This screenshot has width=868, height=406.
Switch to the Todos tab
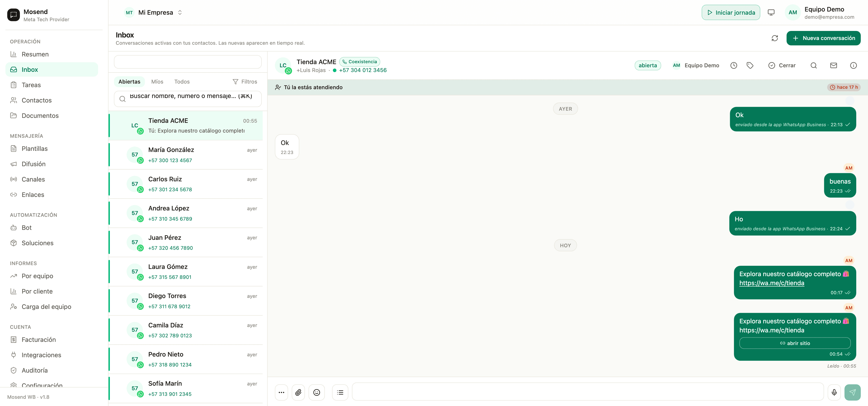[182, 82]
